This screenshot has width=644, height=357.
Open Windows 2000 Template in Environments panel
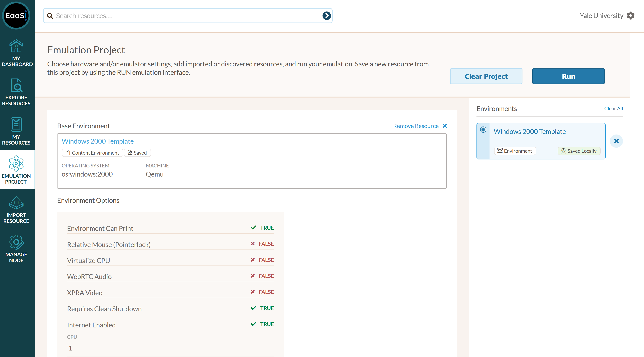point(530,131)
